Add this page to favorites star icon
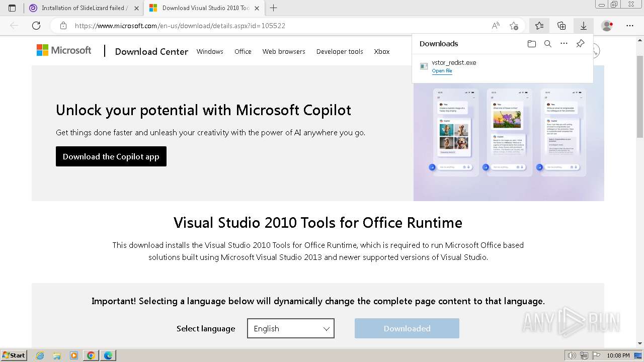The height and width of the screenshot is (362, 644). 514,26
